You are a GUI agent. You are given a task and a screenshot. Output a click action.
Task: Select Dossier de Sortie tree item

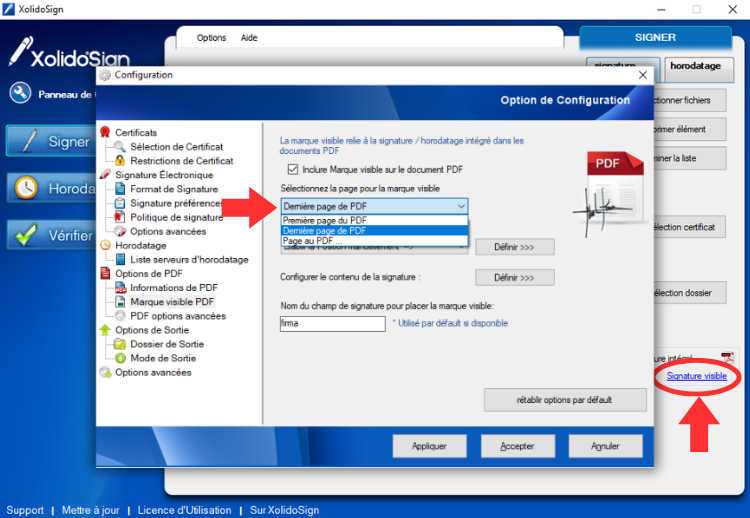167,344
